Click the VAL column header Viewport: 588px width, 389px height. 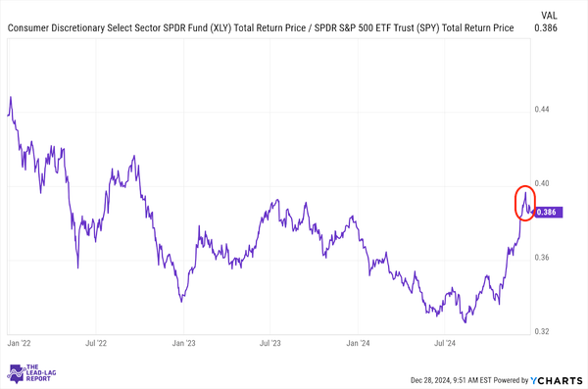[549, 16]
